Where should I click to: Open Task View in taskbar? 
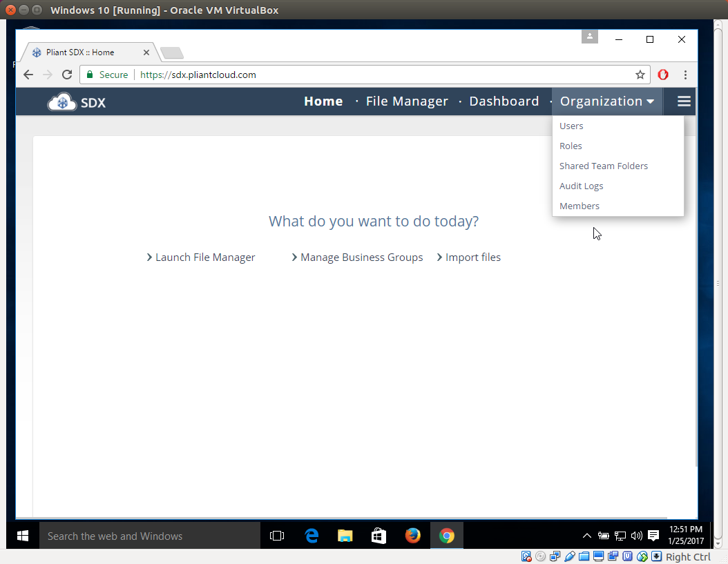pyautogui.click(x=277, y=536)
